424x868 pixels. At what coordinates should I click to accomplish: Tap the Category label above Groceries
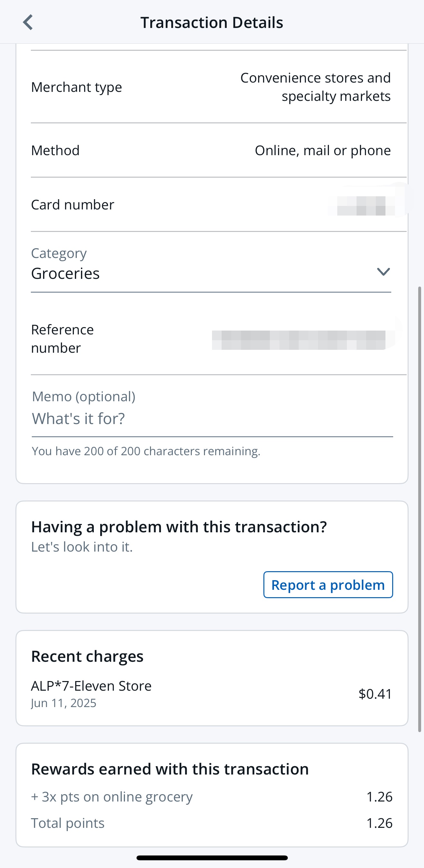(59, 253)
